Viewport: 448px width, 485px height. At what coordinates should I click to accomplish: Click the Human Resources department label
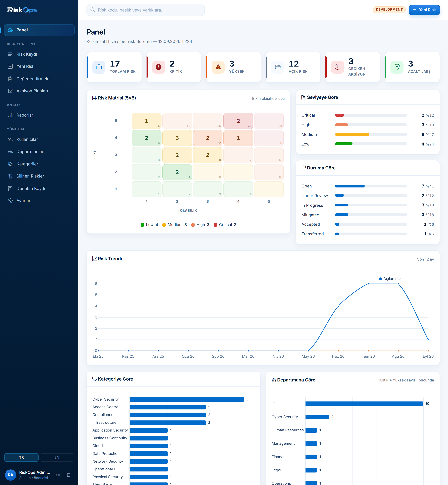[x=287, y=430]
